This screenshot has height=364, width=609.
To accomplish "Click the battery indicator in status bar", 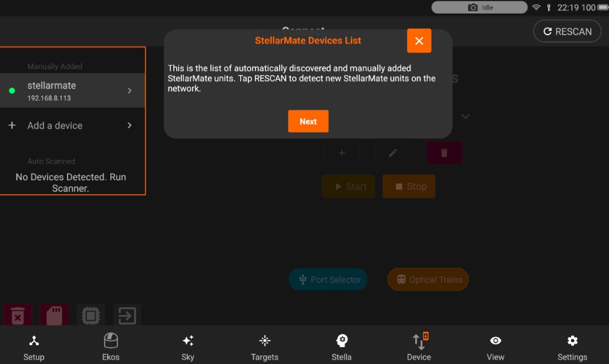I will coord(603,8).
